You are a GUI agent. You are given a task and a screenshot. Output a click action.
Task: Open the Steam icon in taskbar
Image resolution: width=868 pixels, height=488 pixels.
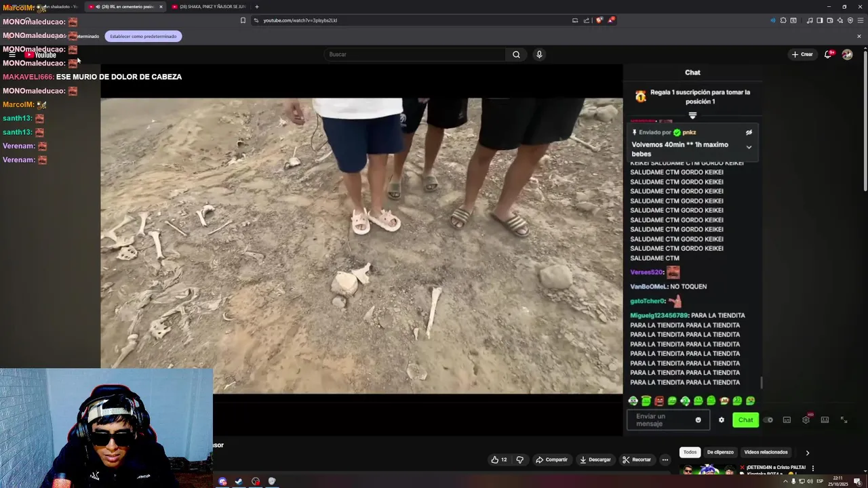[239, 481]
